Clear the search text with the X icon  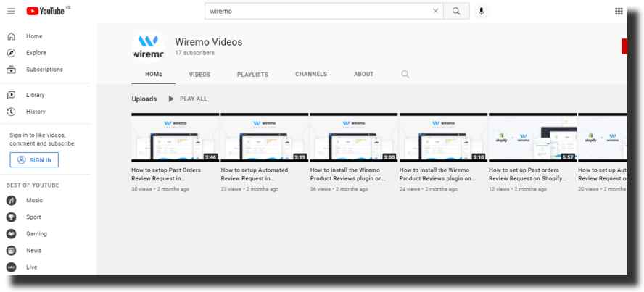(435, 11)
